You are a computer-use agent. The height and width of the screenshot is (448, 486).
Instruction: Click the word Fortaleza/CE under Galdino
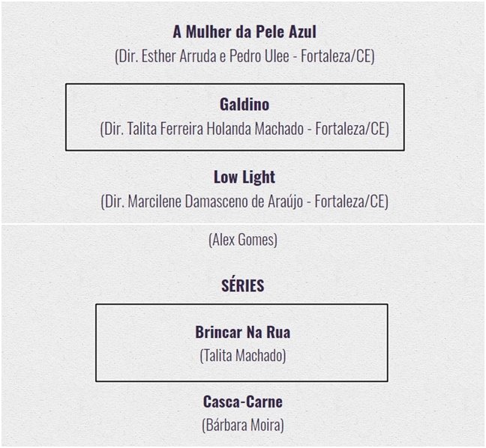tap(350, 129)
